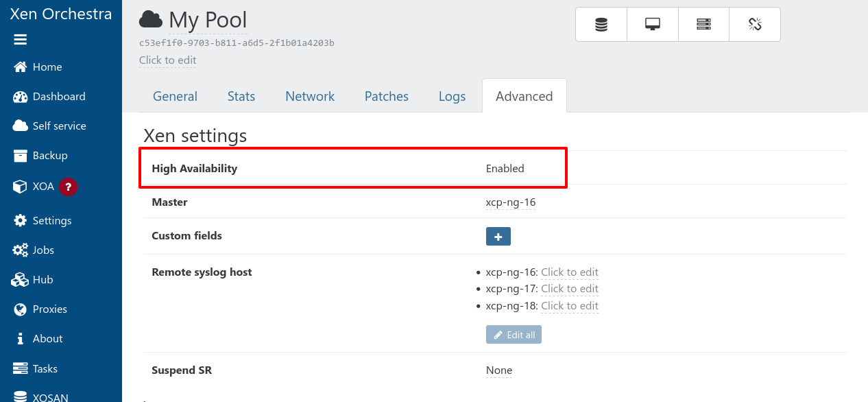Open the Stats tab

(x=241, y=97)
